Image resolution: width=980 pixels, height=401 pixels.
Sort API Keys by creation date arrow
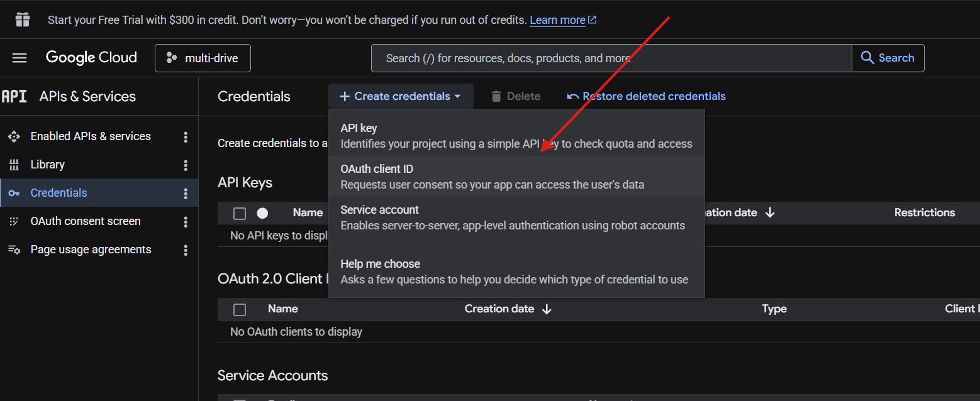[x=770, y=212]
